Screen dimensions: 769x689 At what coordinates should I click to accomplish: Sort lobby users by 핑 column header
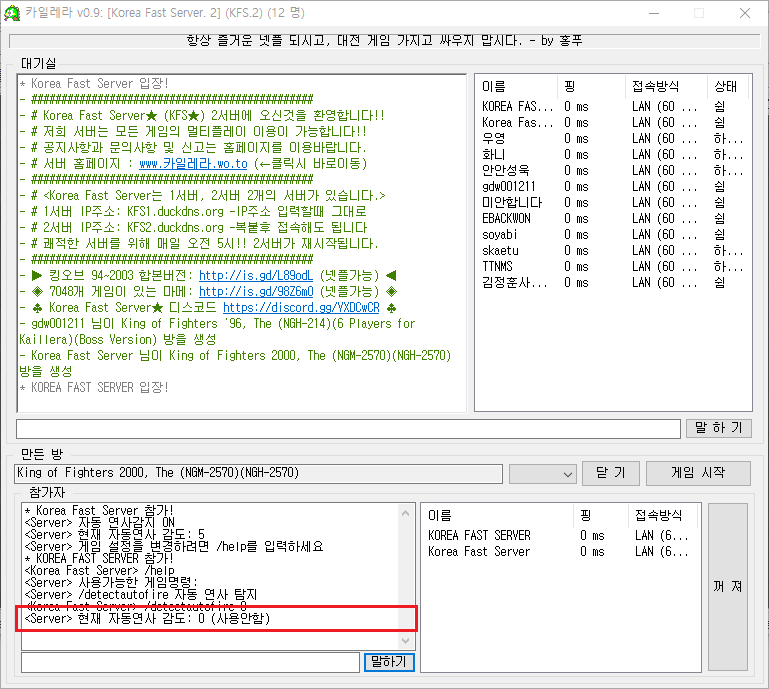(591, 87)
